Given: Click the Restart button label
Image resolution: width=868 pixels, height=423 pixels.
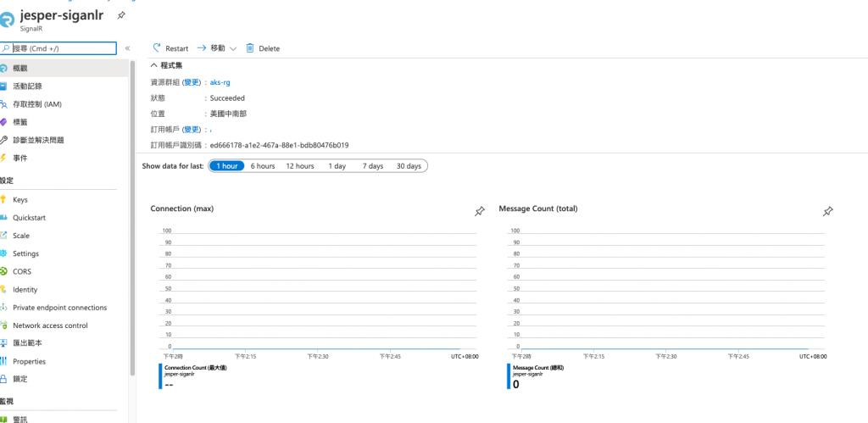Looking at the screenshot, I should pyautogui.click(x=176, y=48).
